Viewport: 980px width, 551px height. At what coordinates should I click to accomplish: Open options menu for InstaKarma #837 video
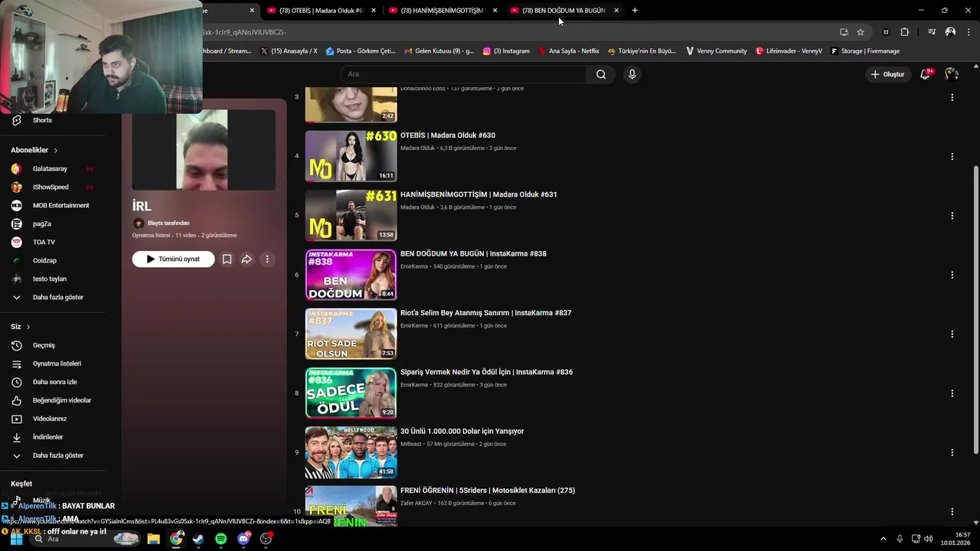click(x=952, y=334)
